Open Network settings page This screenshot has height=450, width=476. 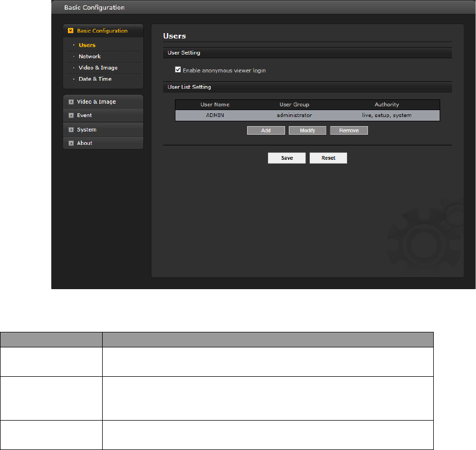(x=89, y=57)
